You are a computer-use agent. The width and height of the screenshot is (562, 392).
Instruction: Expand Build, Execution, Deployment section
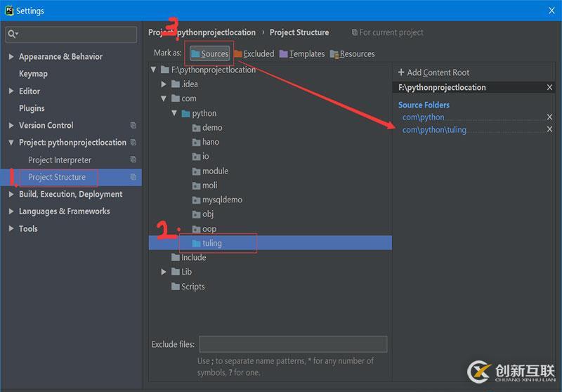(11, 194)
